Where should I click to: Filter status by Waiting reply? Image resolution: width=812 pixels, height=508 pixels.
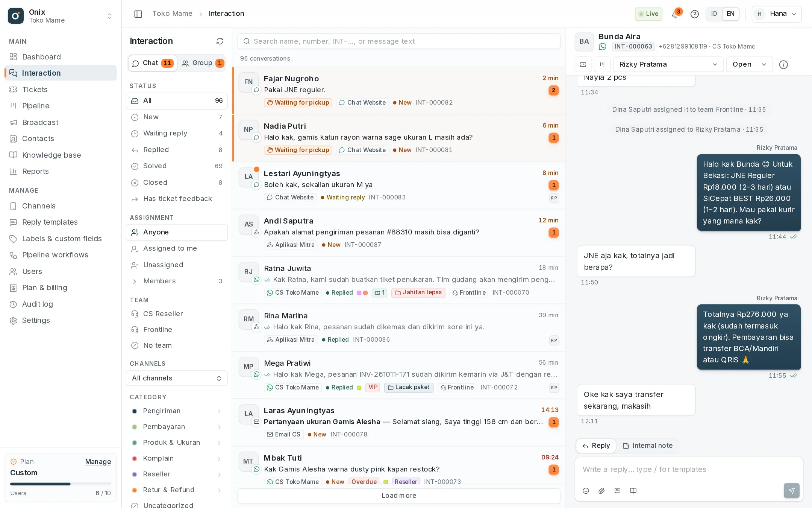(177, 133)
